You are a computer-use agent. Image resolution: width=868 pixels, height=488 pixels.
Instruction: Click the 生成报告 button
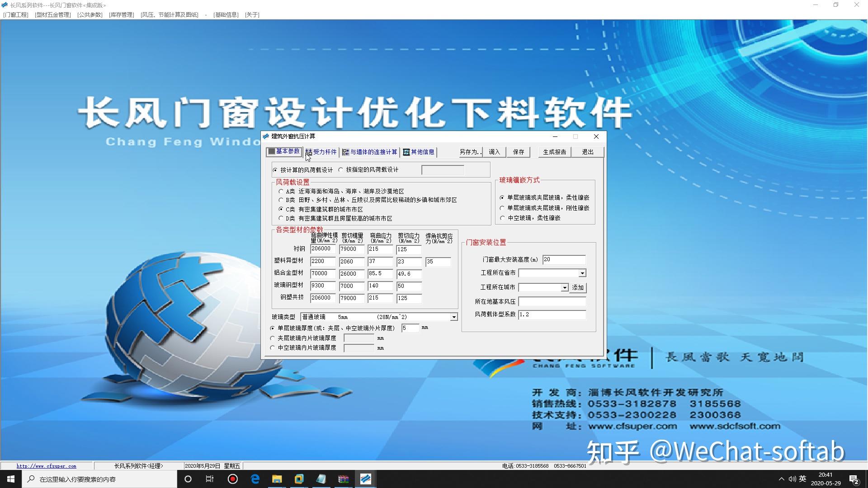pos(554,152)
